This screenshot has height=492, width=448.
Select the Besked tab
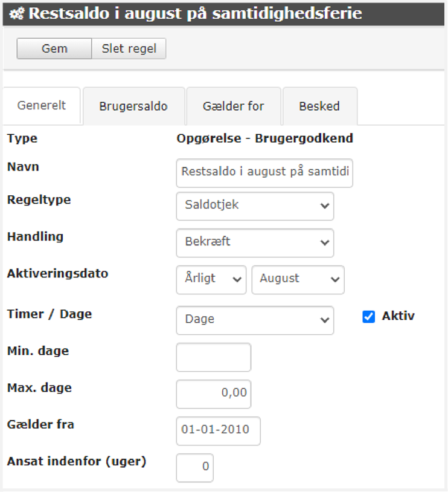(x=319, y=106)
